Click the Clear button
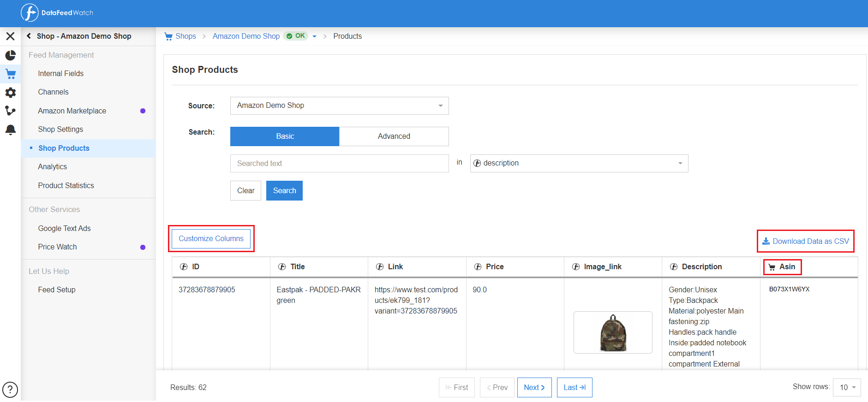The height and width of the screenshot is (402, 868). point(245,190)
